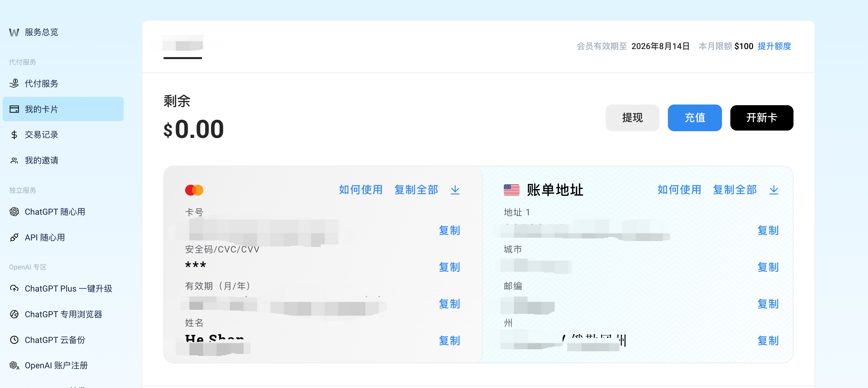Copy the 邮编 postal code
Image resolution: width=868 pixels, height=388 pixels.
(x=768, y=304)
